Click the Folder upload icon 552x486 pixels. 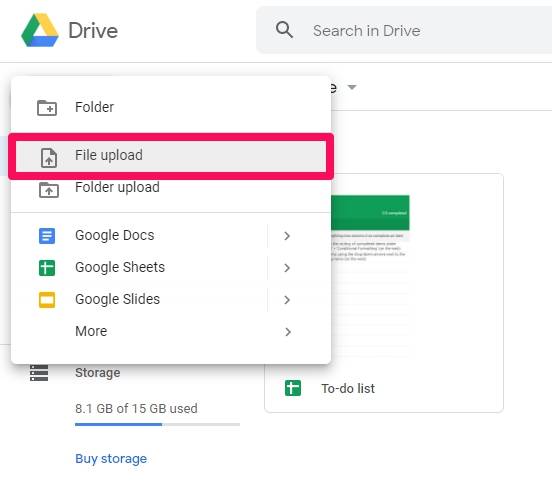click(49, 190)
